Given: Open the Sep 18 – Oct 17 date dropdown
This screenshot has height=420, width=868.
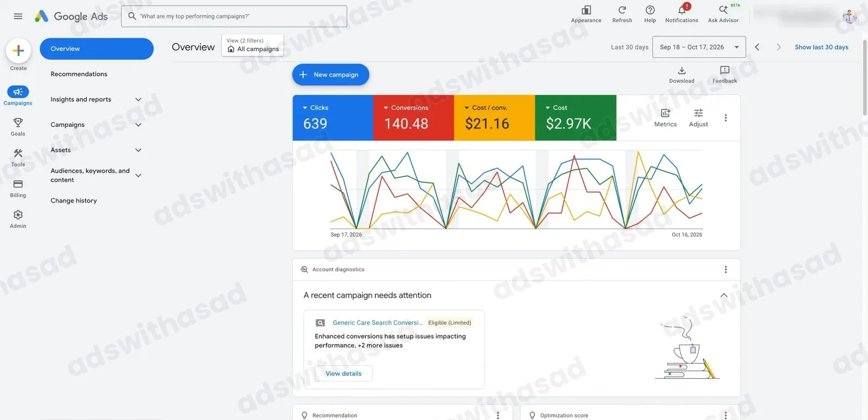Looking at the screenshot, I should 699,47.
